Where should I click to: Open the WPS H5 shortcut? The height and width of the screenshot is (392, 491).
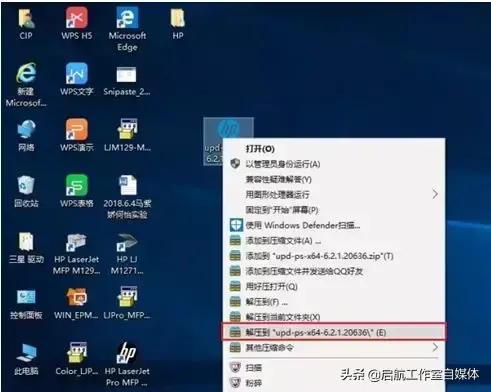[77, 24]
